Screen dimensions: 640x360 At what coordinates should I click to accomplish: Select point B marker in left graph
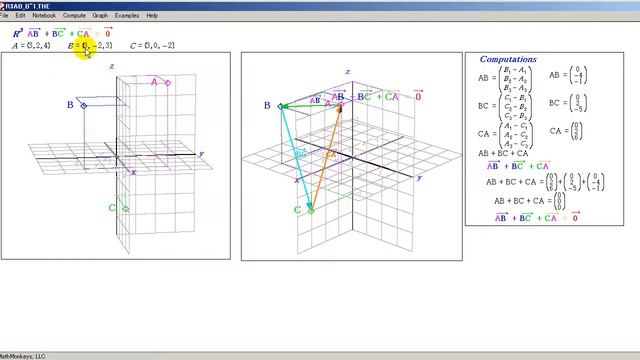84,106
